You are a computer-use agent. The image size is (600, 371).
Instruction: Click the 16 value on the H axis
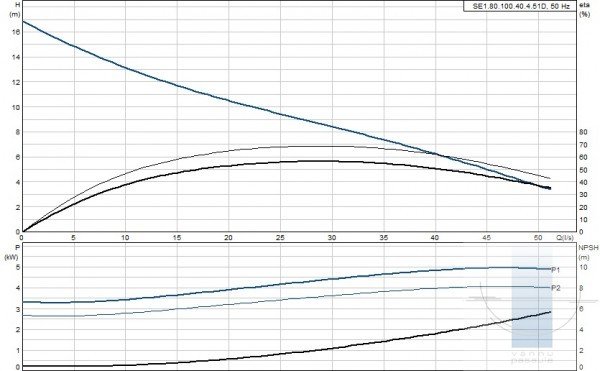click(x=16, y=32)
